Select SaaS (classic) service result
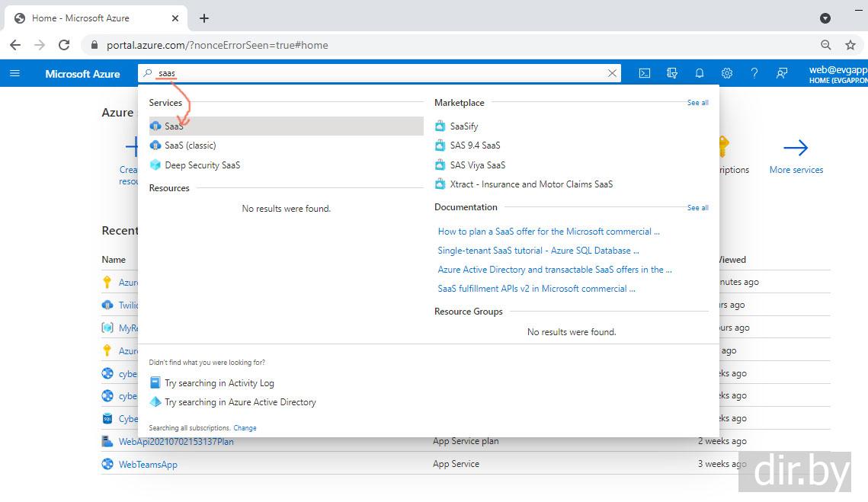The width and height of the screenshot is (868, 502). [190, 145]
